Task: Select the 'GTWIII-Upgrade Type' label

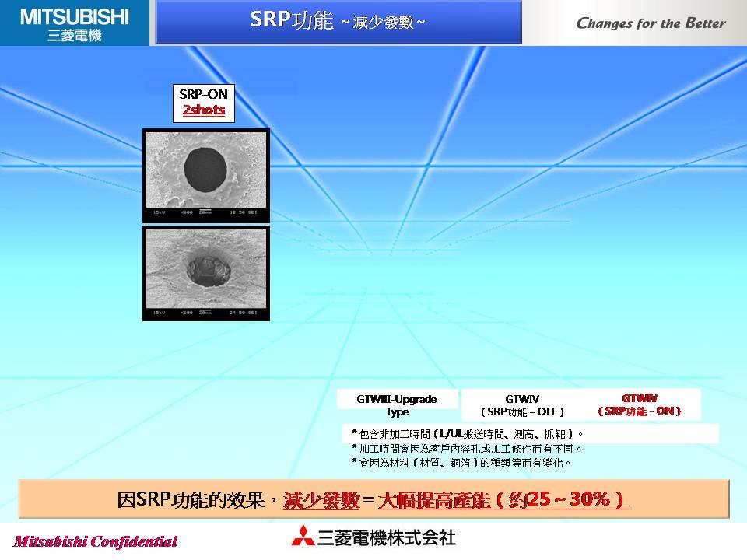Action: pos(397,405)
